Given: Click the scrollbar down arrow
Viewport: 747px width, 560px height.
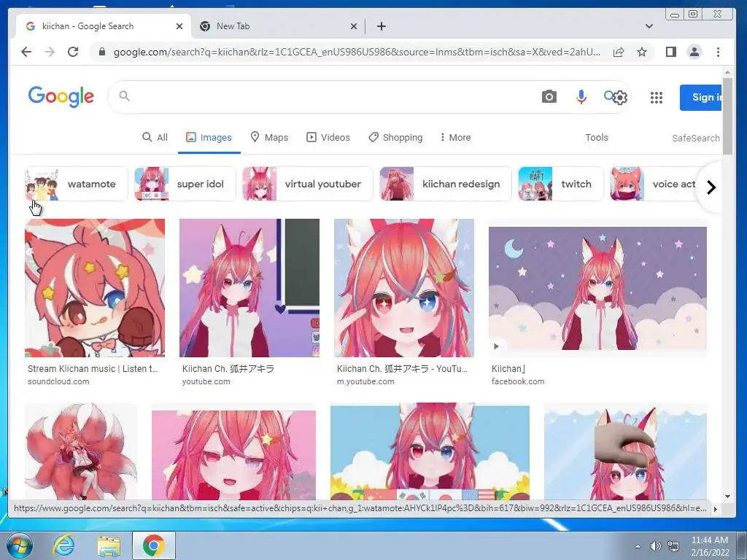Looking at the screenshot, I should 727,496.
